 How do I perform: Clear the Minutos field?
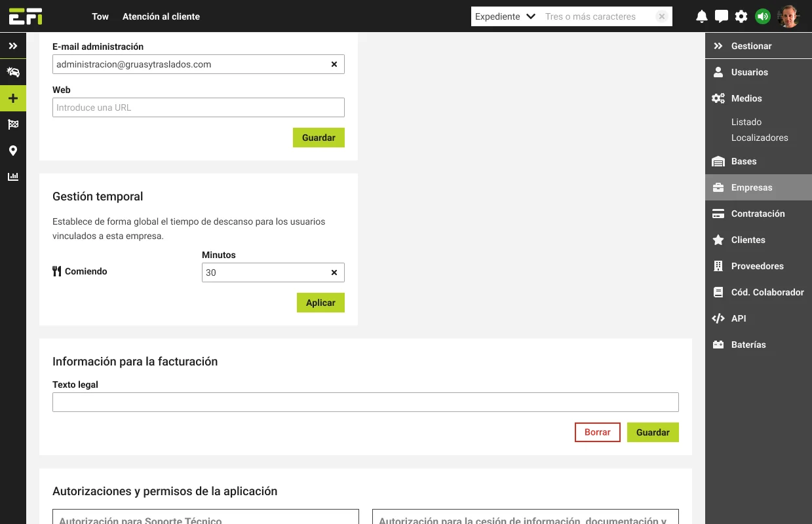(334, 272)
